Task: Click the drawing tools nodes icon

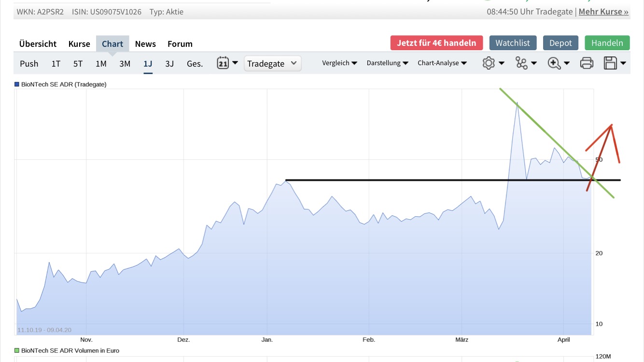Action: [x=525, y=63]
